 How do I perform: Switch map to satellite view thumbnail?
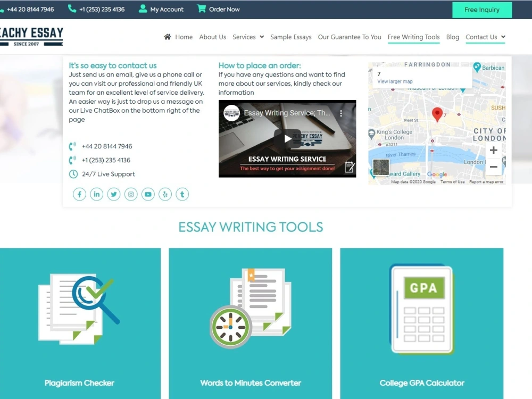pyautogui.click(x=381, y=167)
